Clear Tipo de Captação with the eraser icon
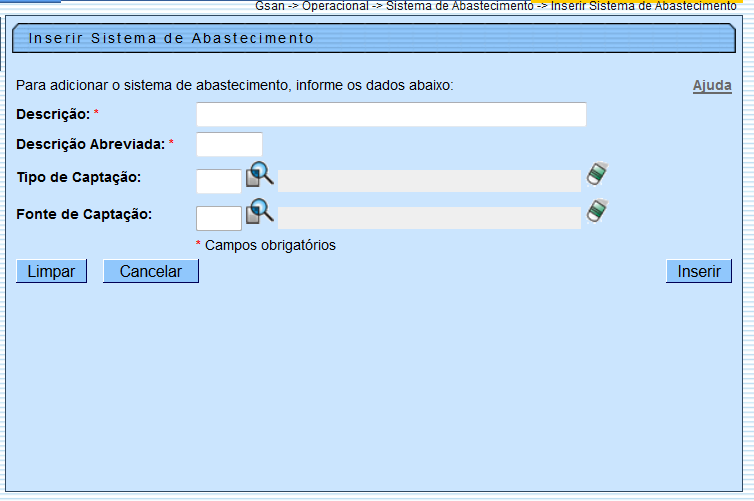 (597, 174)
